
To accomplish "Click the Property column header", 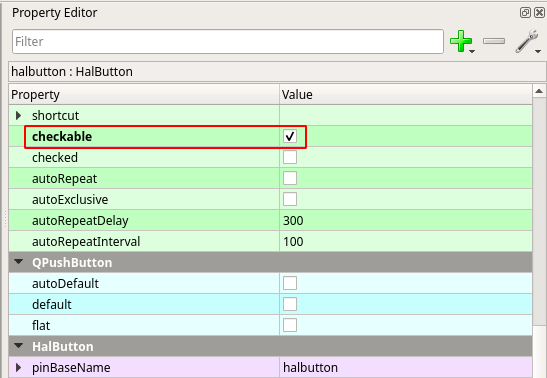I will [144, 94].
